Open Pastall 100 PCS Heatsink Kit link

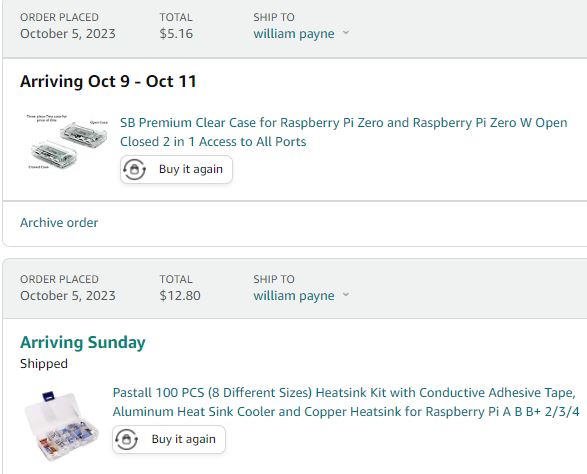[x=346, y=402]
